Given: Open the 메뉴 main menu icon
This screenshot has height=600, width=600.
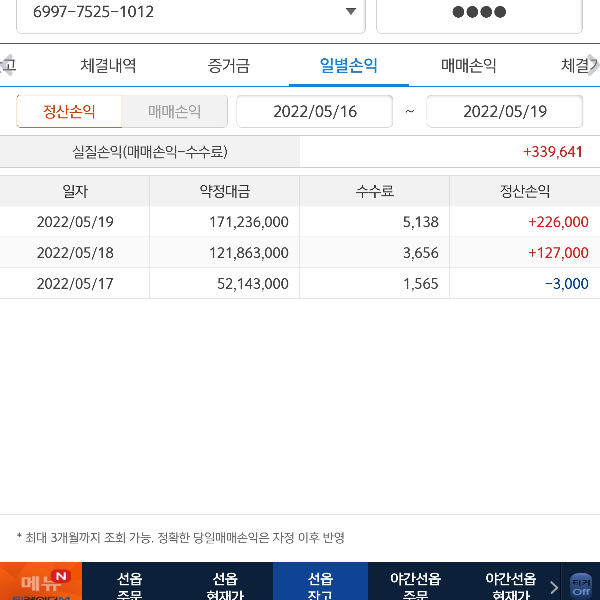Looking at the screenshot, I should [40, 582].
